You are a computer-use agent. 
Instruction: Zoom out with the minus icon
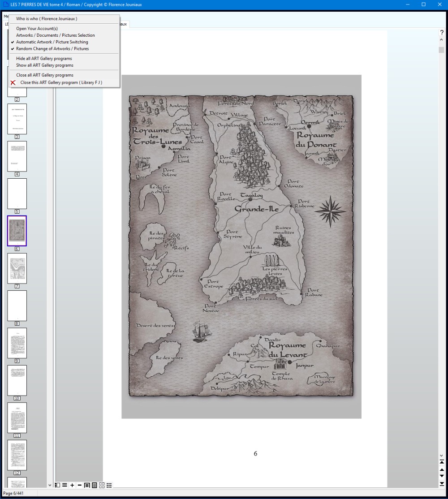pyautogui.click(x=80, y=485)
